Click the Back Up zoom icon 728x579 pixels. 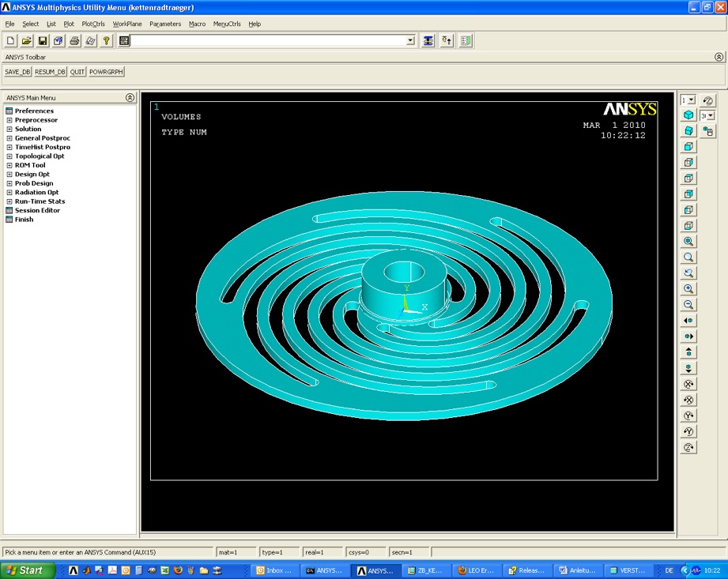(x=688, y=273)
